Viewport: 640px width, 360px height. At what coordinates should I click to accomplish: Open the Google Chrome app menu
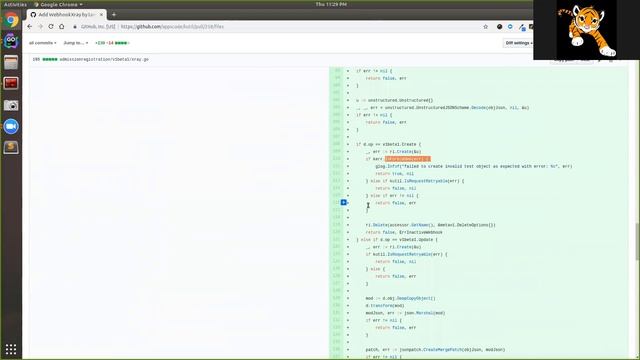point(58,4)
